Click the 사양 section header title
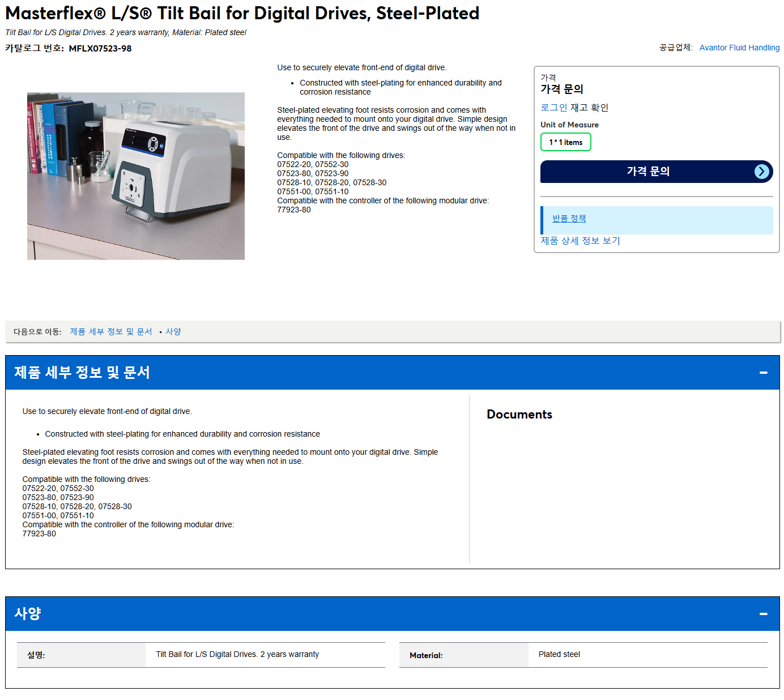This screenshot has height=700, width=784. click(28, 614)
